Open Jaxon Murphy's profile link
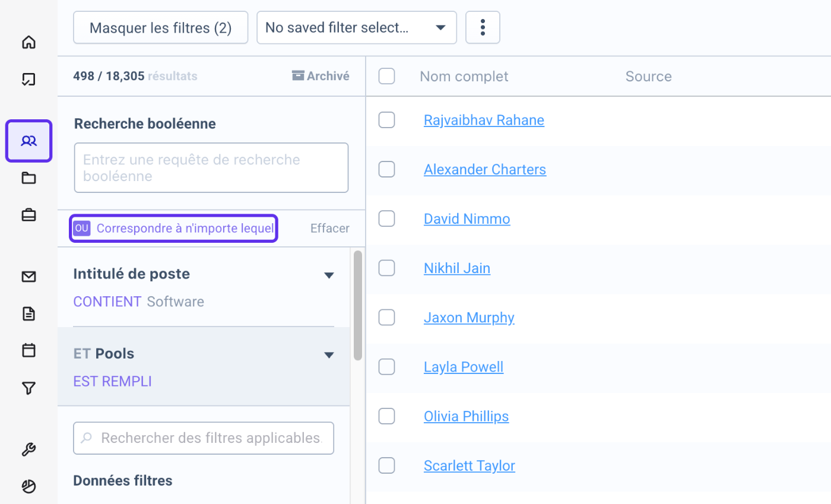This screenshot has height=504, width=831. click(x=469, y=318)
